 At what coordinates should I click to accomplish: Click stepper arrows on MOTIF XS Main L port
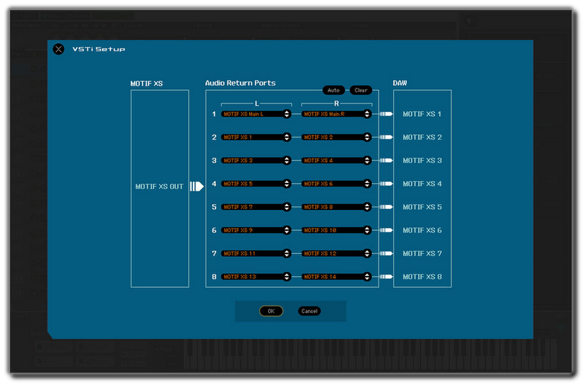pyautogui.click(x=287, y=114)
